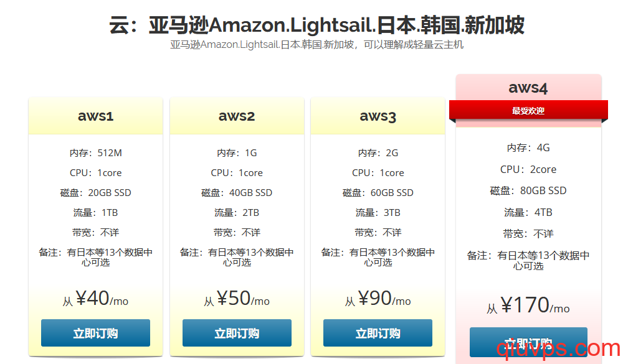623x364 pixels.
Task: Click the red 最受欢迎 ribbon banner
Action: tap(528, 110)
